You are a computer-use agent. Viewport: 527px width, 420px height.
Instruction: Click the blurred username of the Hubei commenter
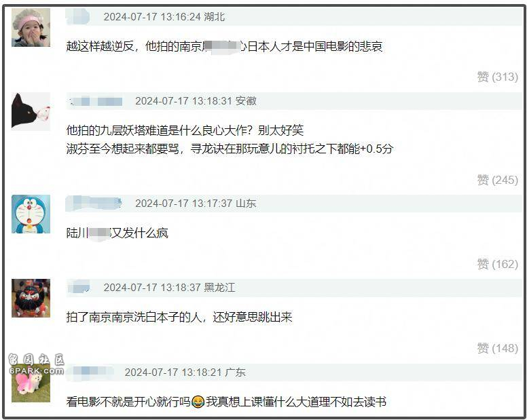pos(78,17)
